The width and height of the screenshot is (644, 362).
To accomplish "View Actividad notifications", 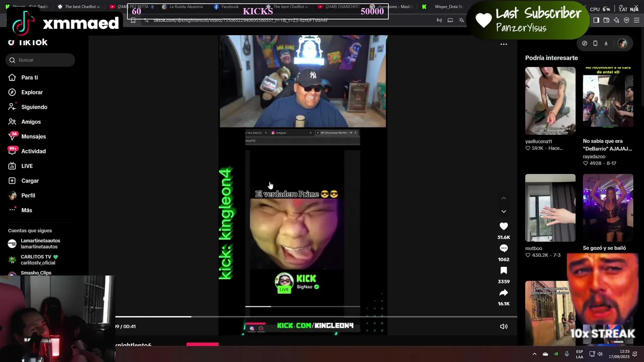I will [27, 151].
